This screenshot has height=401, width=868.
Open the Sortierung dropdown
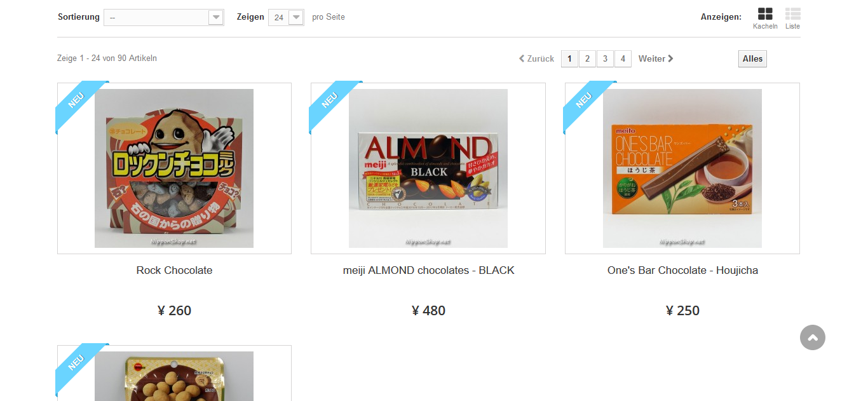[x=164, y=17]
